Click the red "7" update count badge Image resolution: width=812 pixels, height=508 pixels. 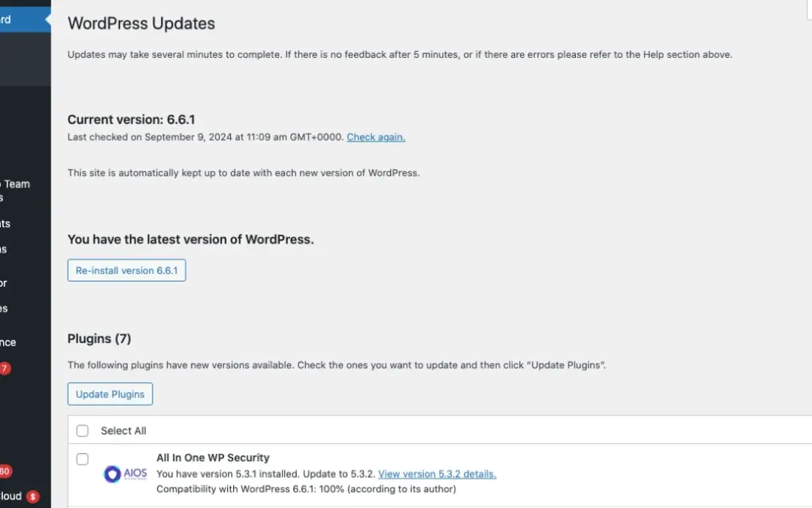click(5, 369)
